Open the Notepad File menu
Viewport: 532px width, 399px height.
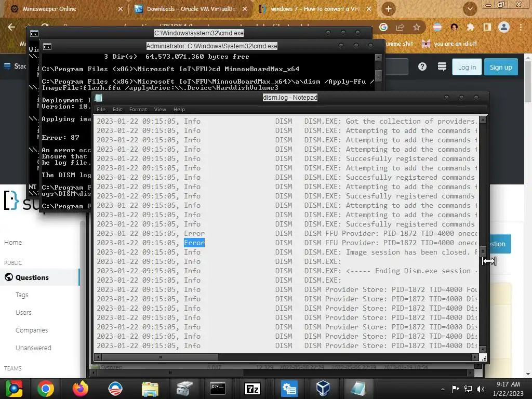coord(101,109)
